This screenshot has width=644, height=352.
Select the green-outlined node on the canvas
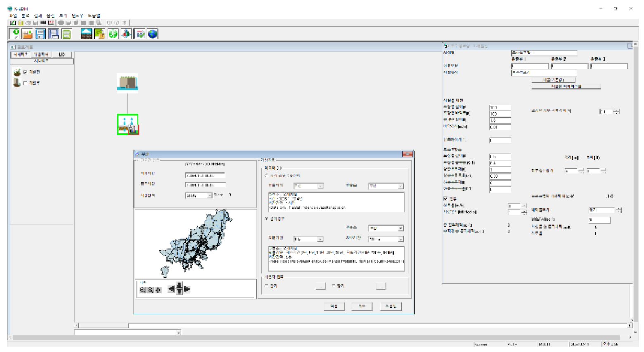click(127, 124)
